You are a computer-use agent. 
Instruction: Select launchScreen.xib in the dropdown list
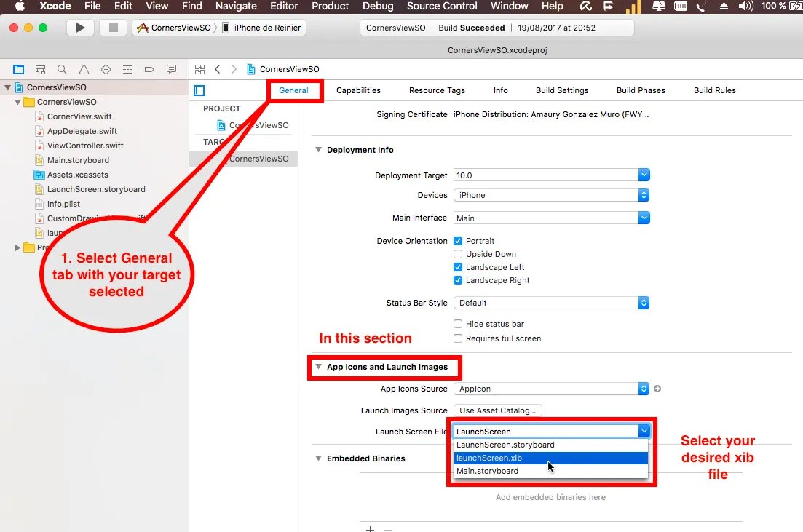(551, 458)
